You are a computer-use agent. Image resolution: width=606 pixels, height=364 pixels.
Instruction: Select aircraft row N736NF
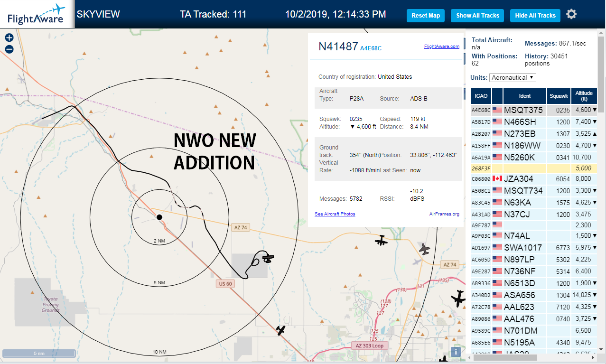[x=534, y=271]
